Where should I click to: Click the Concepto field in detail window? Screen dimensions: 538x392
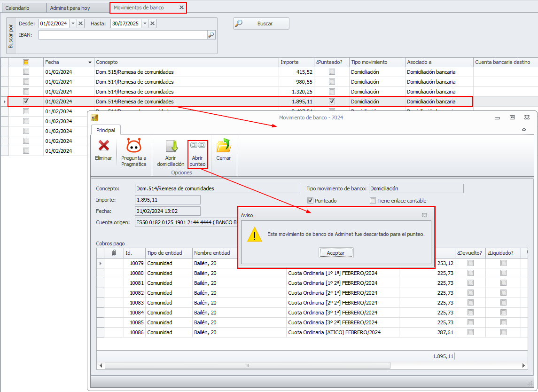(218, 188)
